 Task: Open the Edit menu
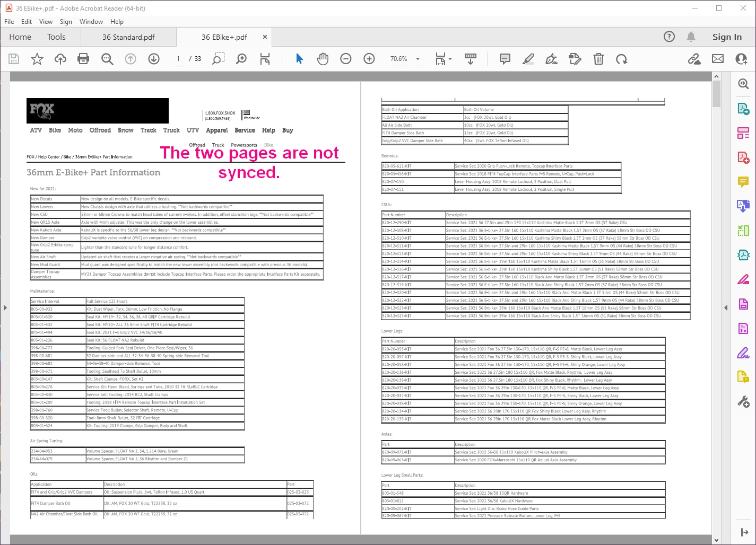pos(27,22)
